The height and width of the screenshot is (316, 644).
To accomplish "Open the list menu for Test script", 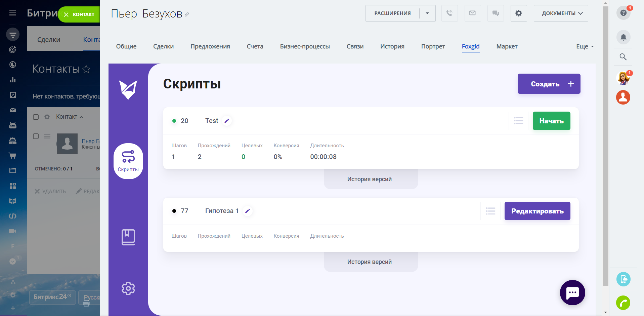I will point(518,121).
